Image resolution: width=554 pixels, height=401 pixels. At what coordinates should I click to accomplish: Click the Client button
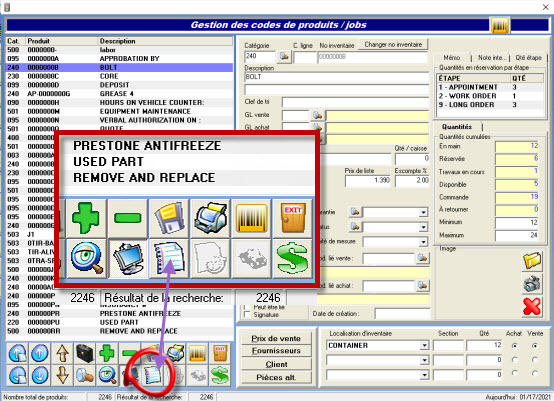coord(276,364)
